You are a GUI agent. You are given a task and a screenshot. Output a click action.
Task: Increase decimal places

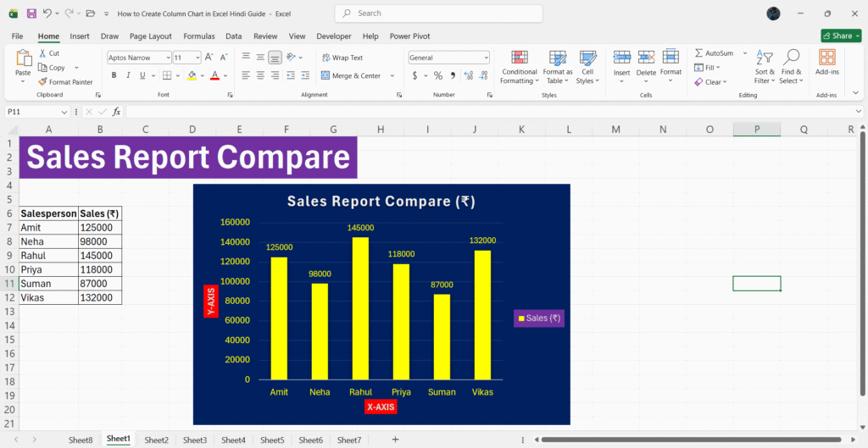pos(469,75)
